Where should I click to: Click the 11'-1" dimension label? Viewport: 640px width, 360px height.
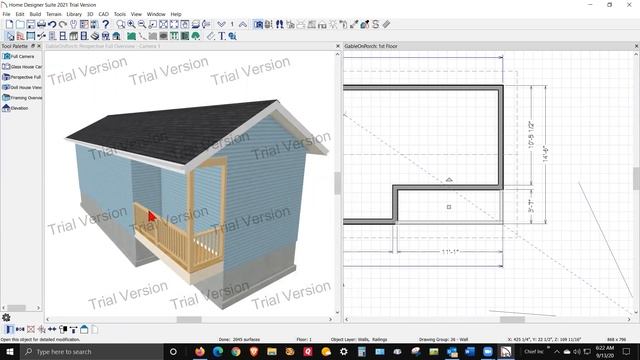click(x=450, y=251)
